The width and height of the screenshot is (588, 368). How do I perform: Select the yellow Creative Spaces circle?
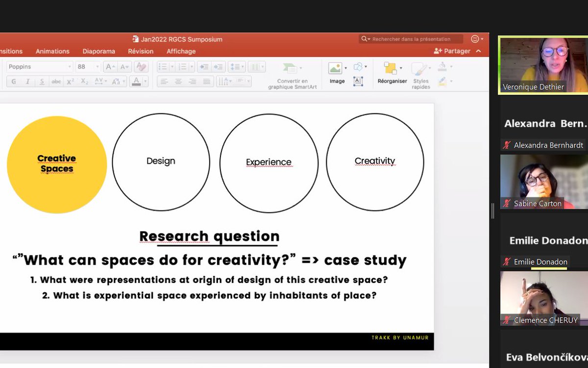57,164
